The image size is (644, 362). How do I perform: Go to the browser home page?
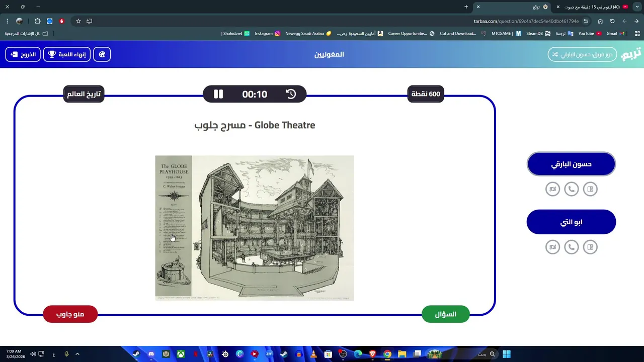[600, 21]
